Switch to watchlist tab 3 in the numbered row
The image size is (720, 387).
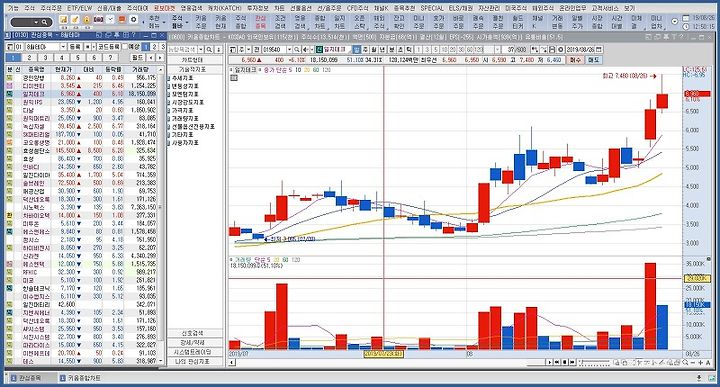point(45,57)
